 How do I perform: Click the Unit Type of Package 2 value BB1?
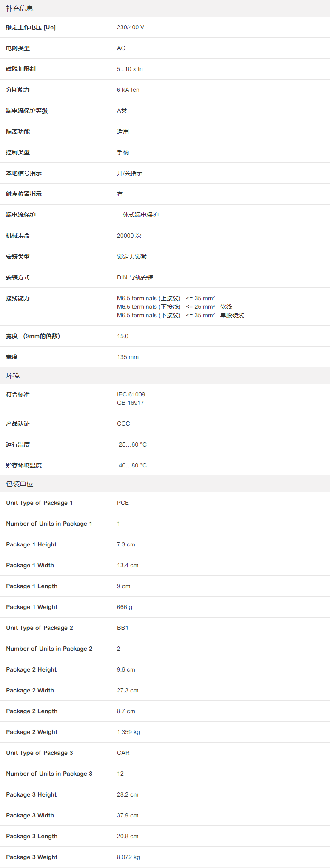point(122,628)
